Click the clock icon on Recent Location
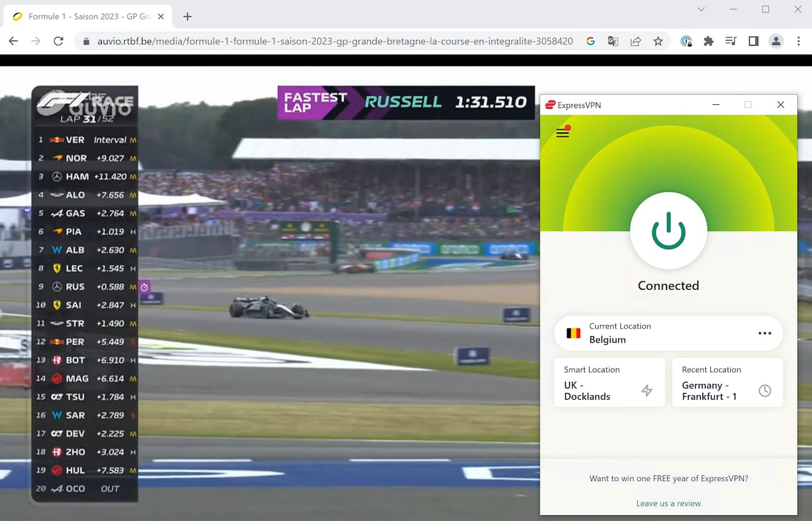The height and width of the screenshot is (521, 812). [765, 390]
